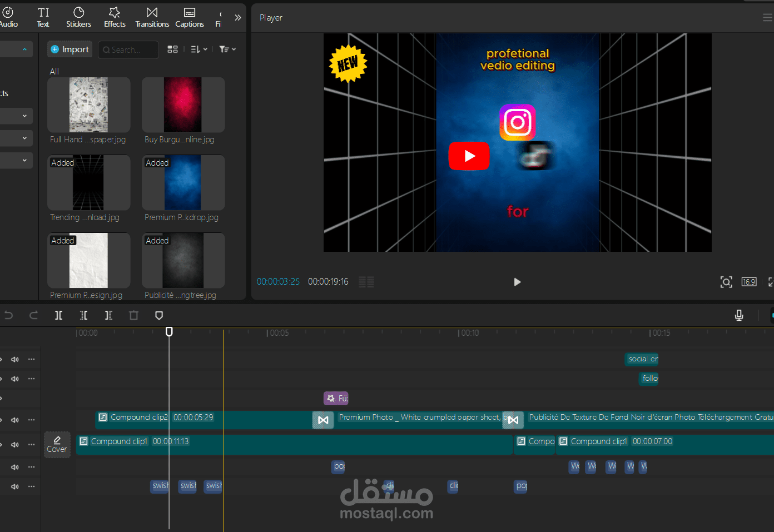Open the media sort dropdown
The height and width of the screenshot is (532, 774).
coord(199,49)
